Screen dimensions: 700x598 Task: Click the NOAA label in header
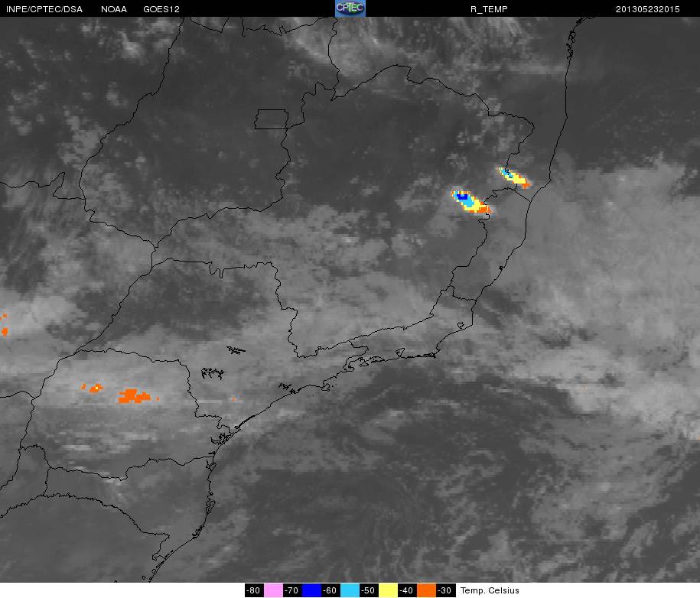pos(114,9)
